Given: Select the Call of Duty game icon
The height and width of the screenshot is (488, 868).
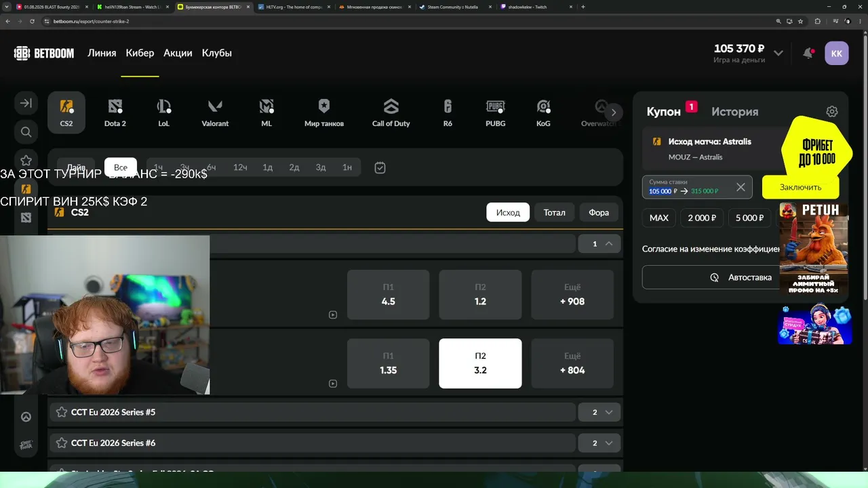Looking at the screenshot, I should [391, 113].
